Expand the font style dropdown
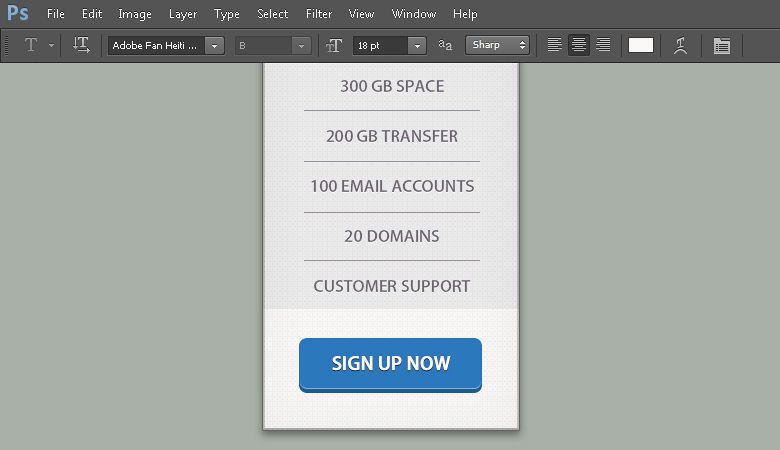 click(x=301, y=45)
